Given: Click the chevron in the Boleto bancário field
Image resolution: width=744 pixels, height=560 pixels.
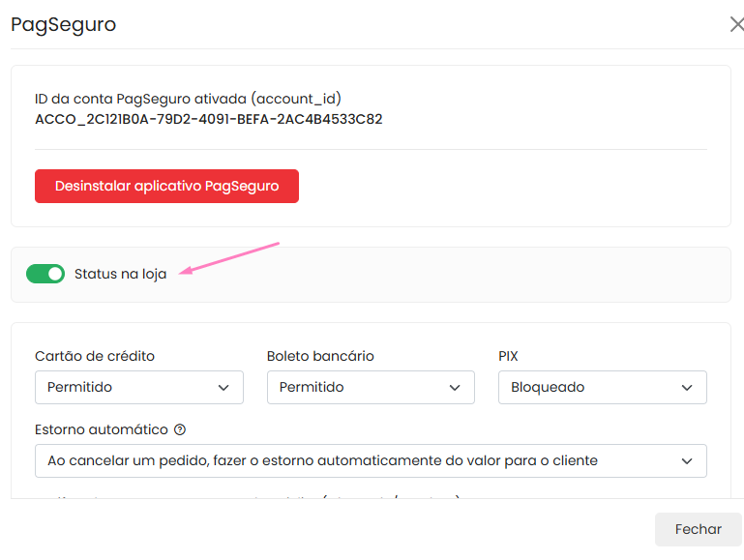Looking at the screenshot, I should [455, 388].
